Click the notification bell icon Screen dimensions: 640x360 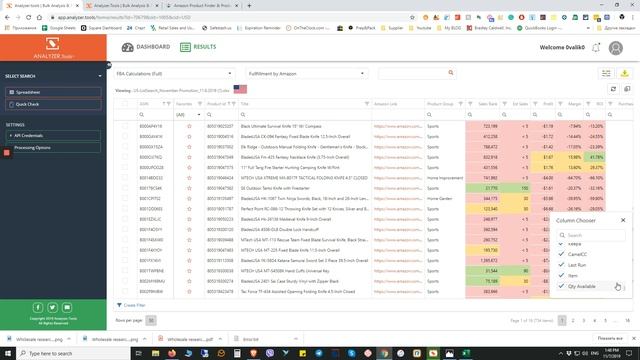click(596, 48)
